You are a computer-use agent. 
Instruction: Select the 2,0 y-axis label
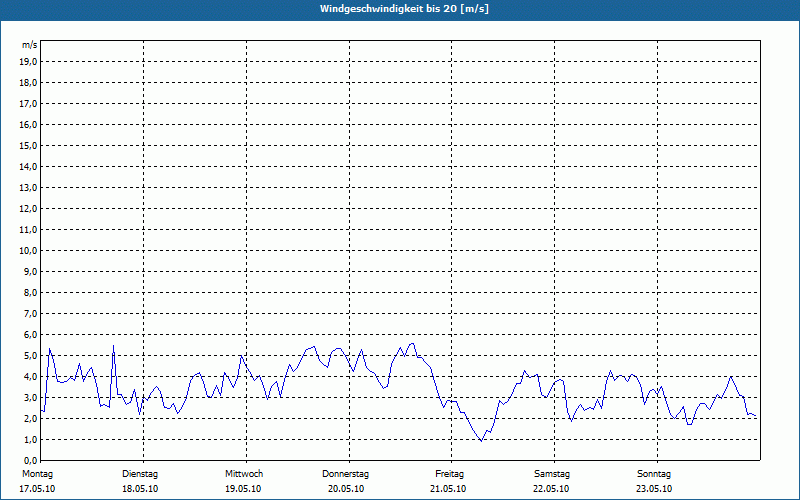coord(31,418)
